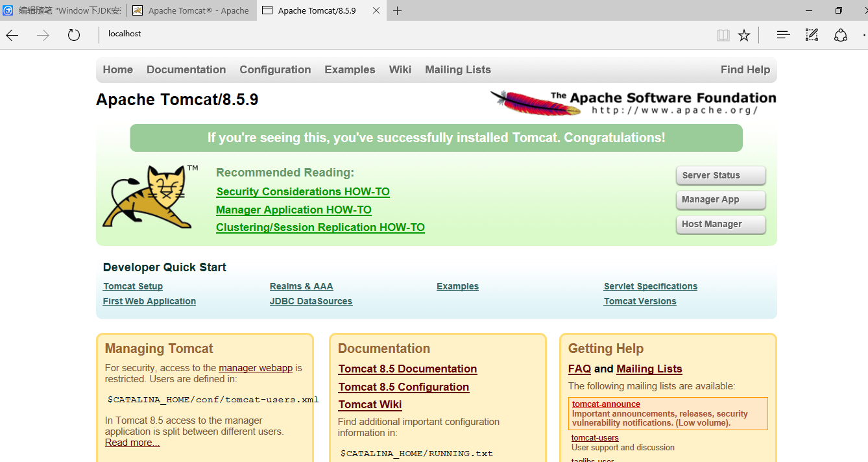Open the Realms & AAA link
Screen dimensions: 868x462
coord(302,286)
